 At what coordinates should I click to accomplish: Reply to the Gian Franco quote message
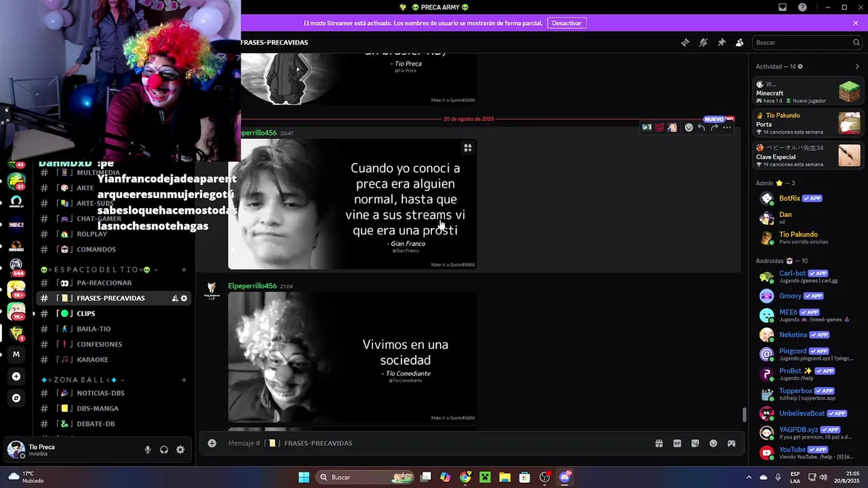702,127
